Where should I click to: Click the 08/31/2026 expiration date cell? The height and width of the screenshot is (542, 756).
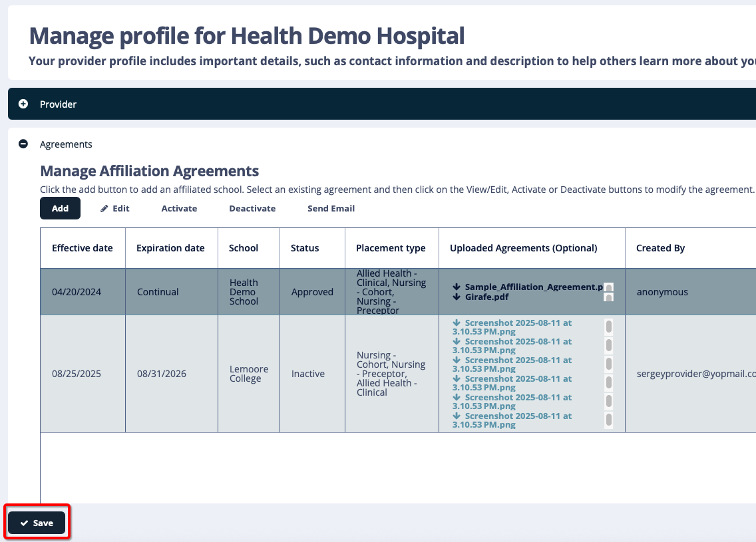172,374
